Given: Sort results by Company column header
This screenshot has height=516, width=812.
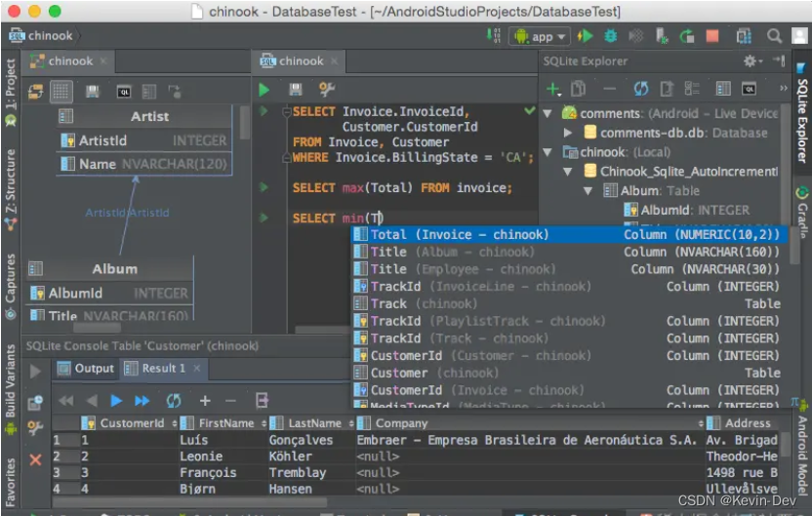Looking at the screenshot, I should (530, 423).
